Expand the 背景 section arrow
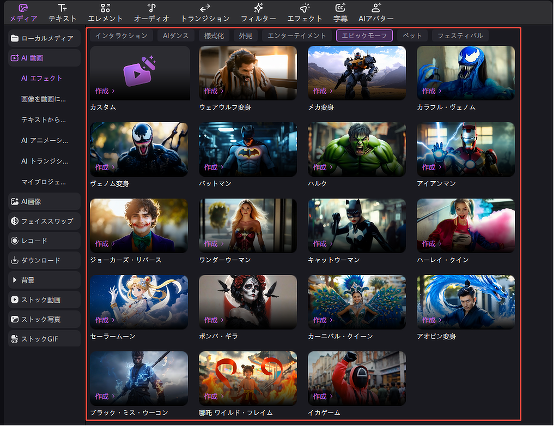 point(14,280)
